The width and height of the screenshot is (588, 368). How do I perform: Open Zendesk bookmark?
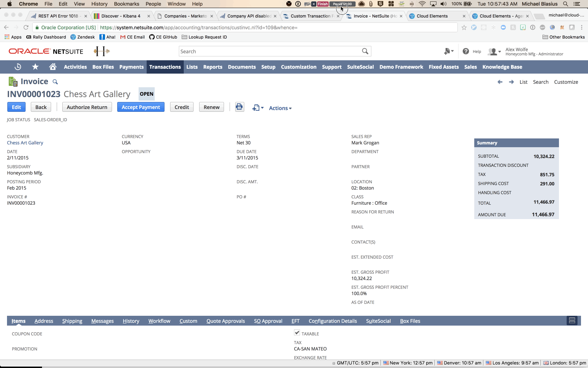[83, 37]
